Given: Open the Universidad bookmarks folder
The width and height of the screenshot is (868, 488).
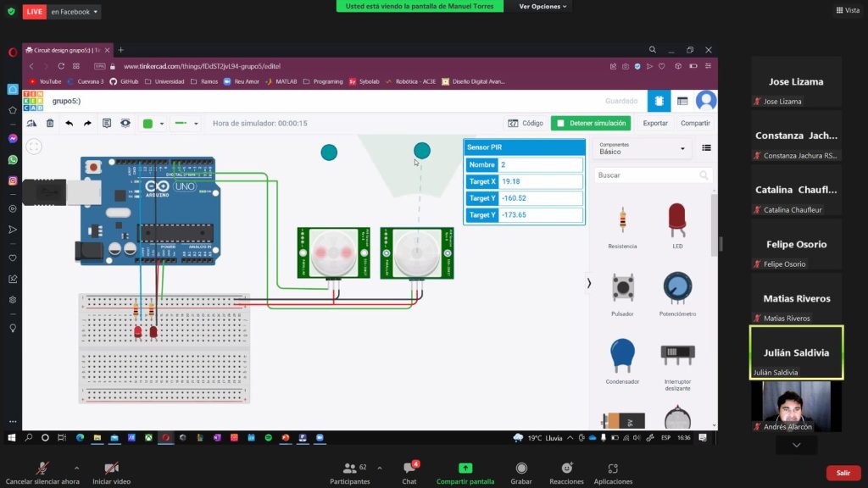Looking at the screenshot, I should point(164,81).
